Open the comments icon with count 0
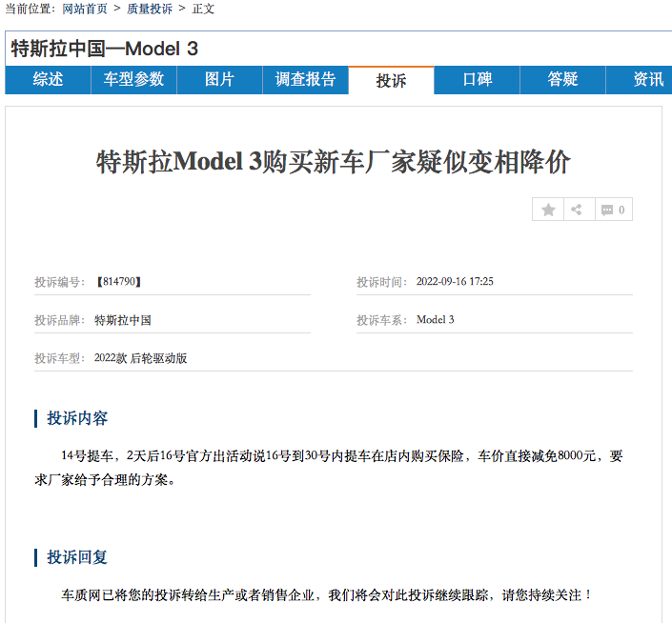 click(613, 210)
